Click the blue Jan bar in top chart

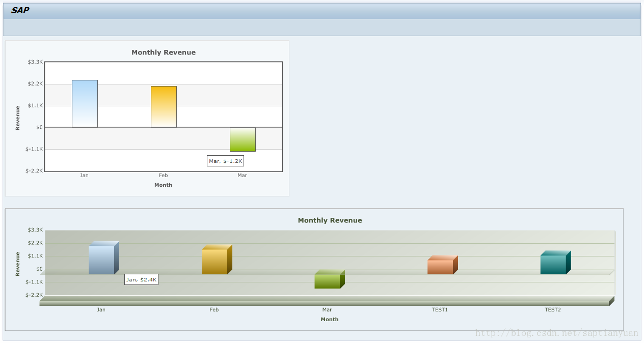tap(85, 103)
